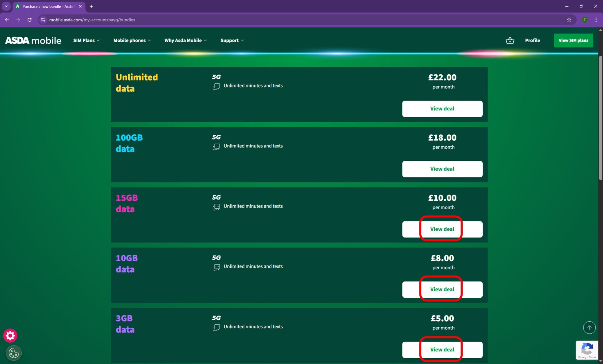603x364 pixels.
Task: Click the £18.00 price
Action: 442,137
